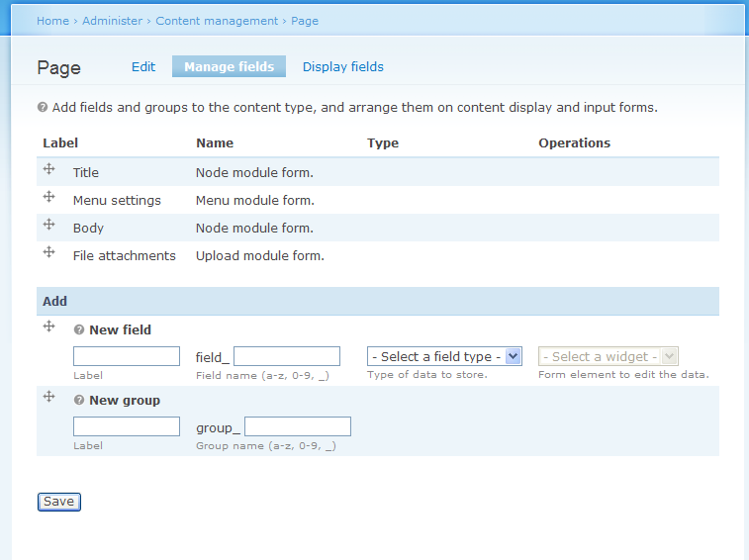Select the Manage fields tab
The width and height of the screenshot is (749, 560).
230,66
